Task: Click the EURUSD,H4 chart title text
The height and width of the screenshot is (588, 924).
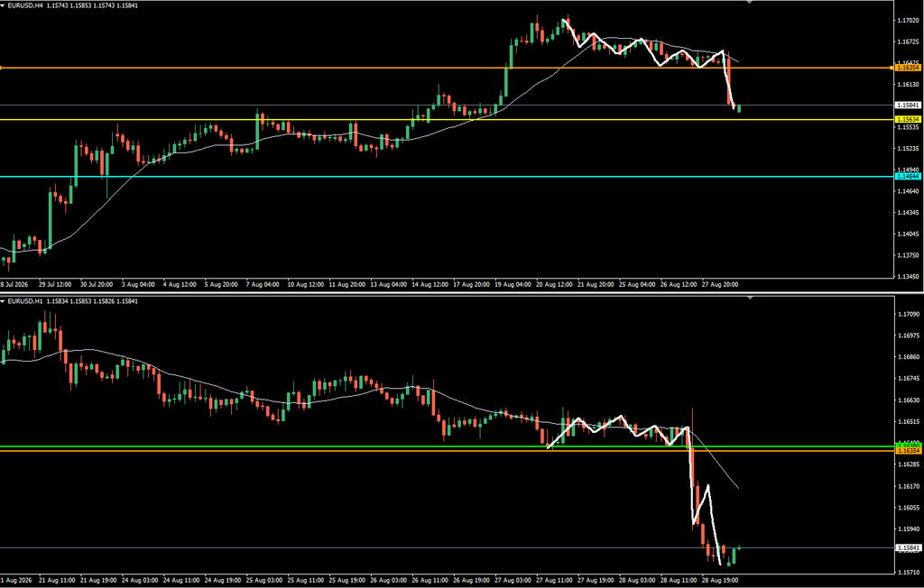Action: pyautogui.click(x=23, y=5)
